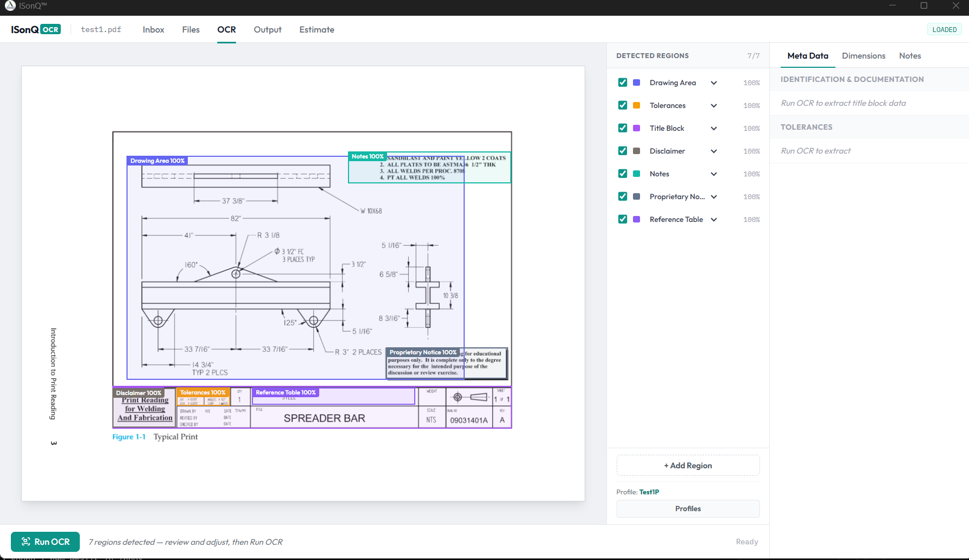Open the Profiles button

click(x=688, y=508)
